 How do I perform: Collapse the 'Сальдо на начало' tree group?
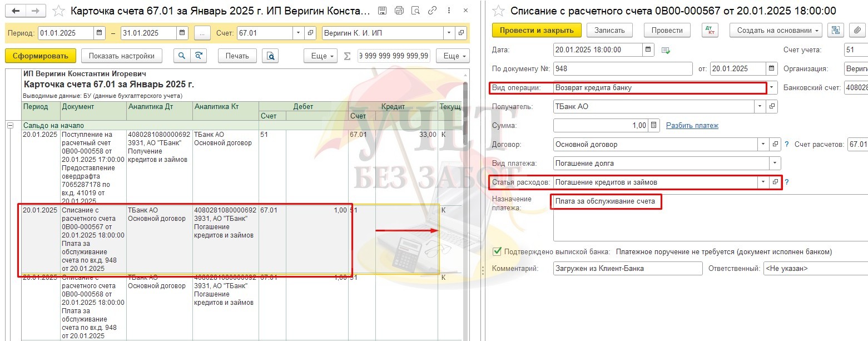click(x=10, y=126)
